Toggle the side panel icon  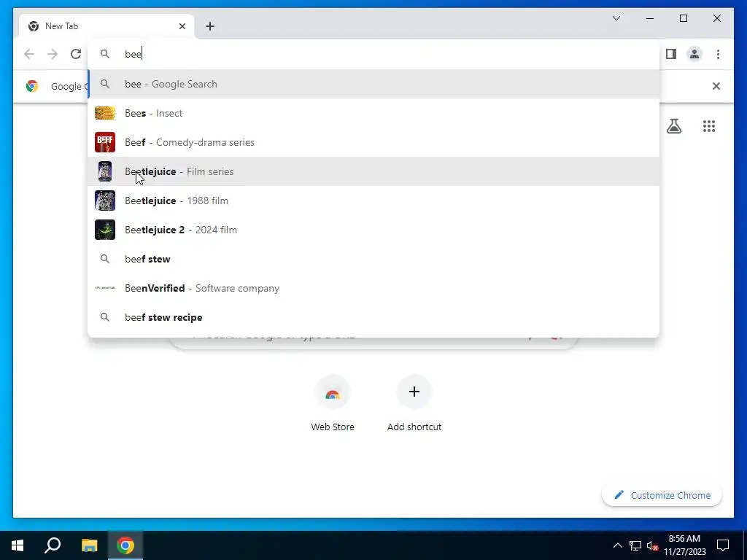pyautogui.click(x=671, y=54)
